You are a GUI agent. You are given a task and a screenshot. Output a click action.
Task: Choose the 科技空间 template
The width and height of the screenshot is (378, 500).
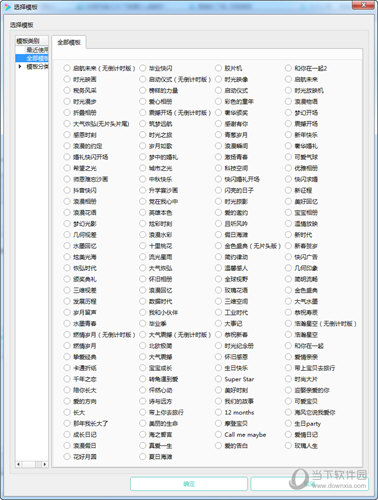point(218,168)
